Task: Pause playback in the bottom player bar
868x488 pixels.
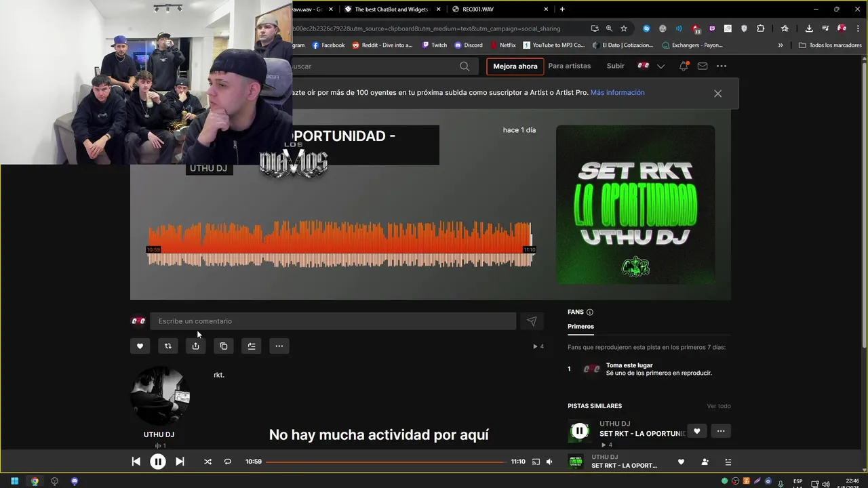Action: 157,462
